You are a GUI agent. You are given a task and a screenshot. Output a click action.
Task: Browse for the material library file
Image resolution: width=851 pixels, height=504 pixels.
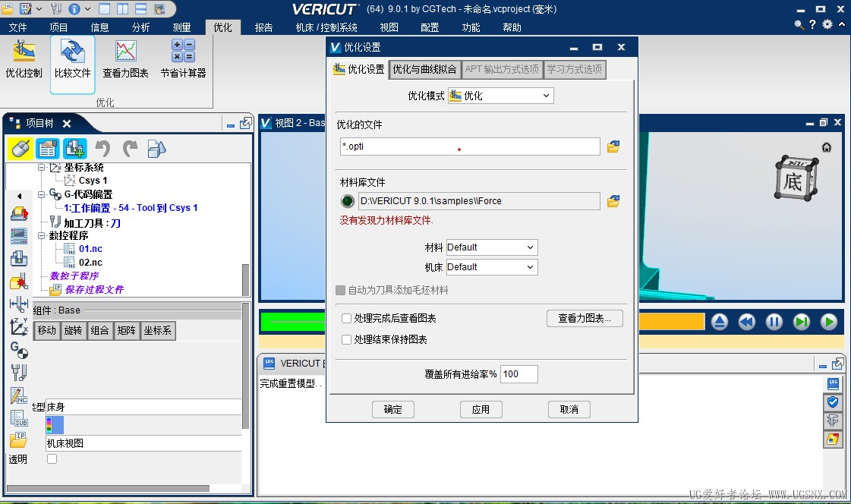[613, 201]
